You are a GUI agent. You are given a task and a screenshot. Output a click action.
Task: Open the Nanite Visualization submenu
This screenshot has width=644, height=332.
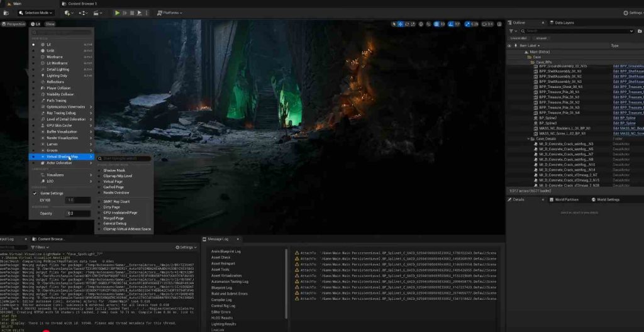coord(62,138)
